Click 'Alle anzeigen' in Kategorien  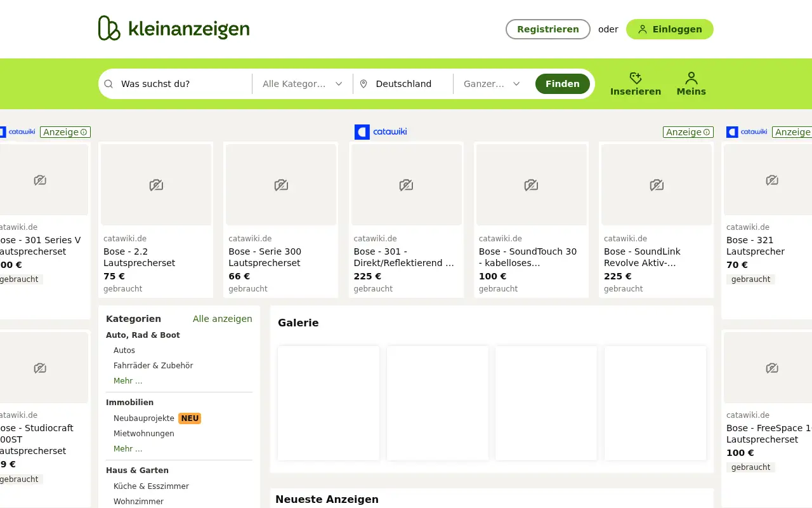pos(223,319)
